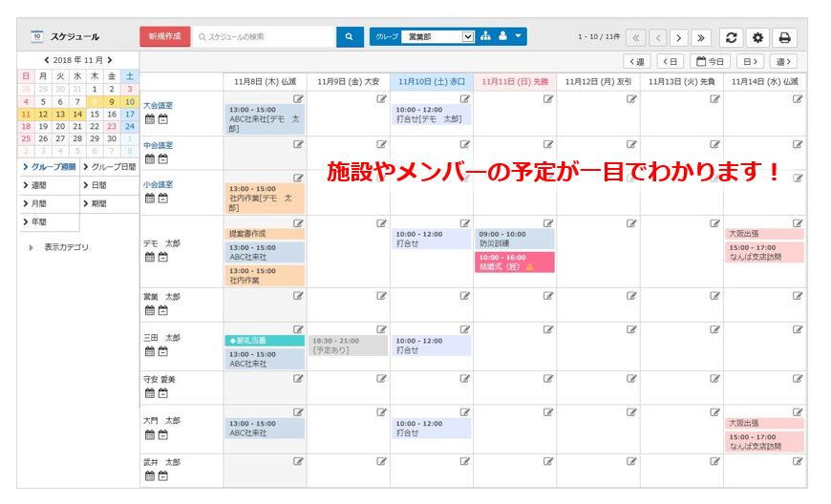Click the print icon

coord(784,37)
